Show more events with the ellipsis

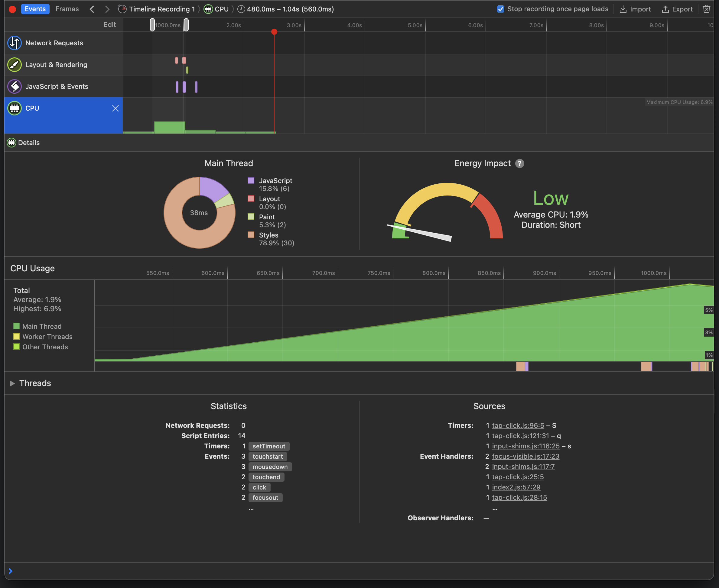tap(251, 509)
